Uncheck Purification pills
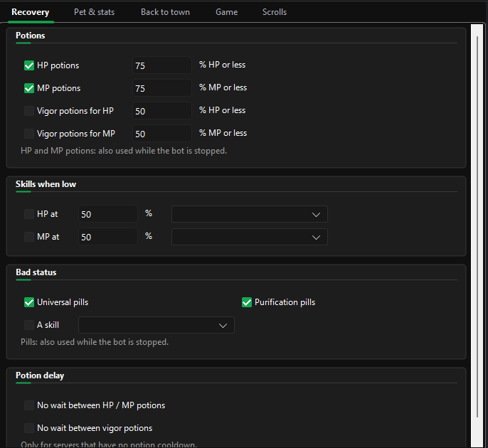 [x=247, y=302]
